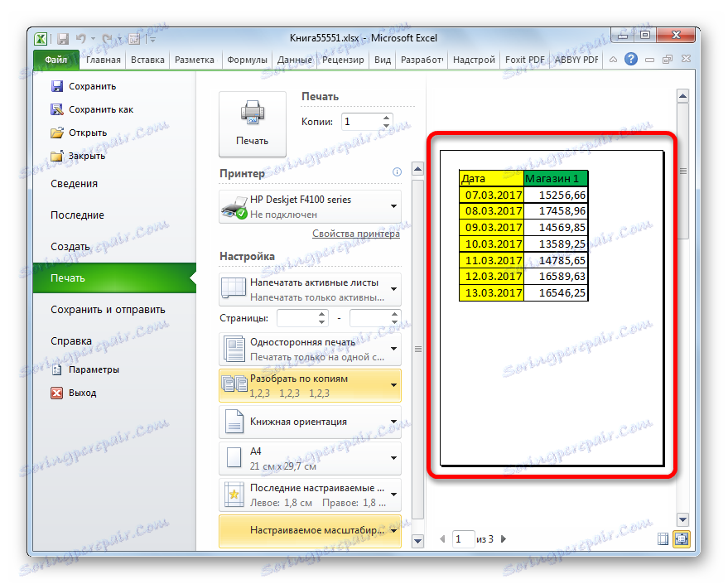728x584 pixels.
Task: Click the Redo arrow in quick access toolbar
Action: (107, 39)
